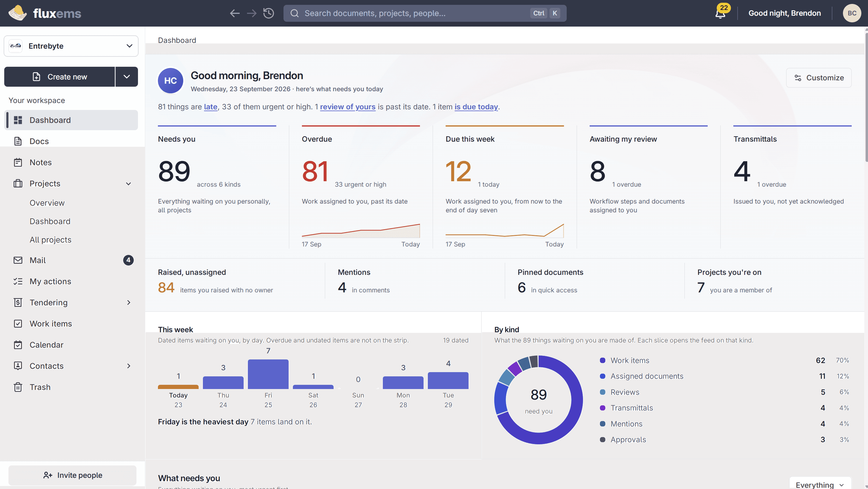Follow the 'late' link

pos(211,107)
